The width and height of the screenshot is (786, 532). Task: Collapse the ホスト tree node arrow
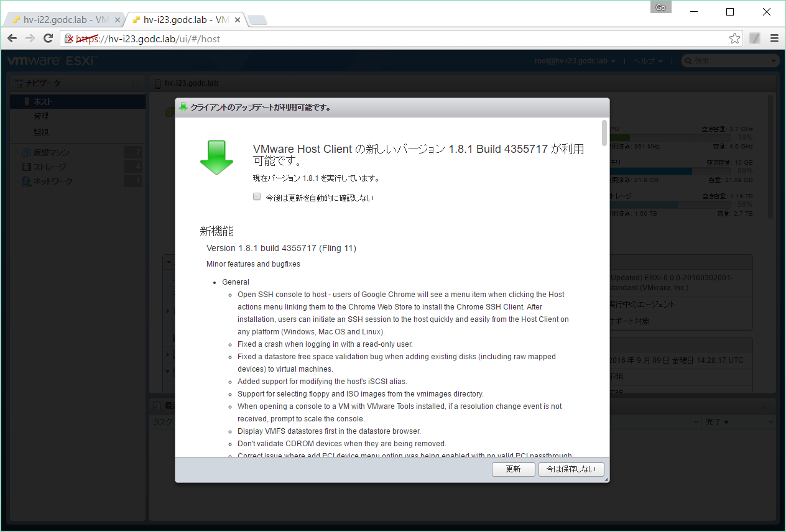pos(17,101)
